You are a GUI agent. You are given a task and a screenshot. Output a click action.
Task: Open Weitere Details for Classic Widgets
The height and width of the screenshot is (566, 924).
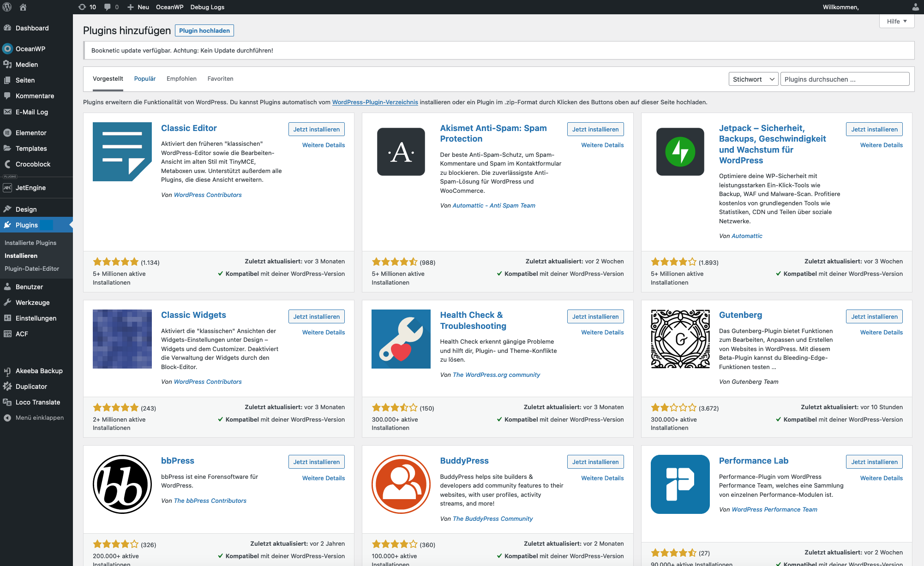coord(324,332)
